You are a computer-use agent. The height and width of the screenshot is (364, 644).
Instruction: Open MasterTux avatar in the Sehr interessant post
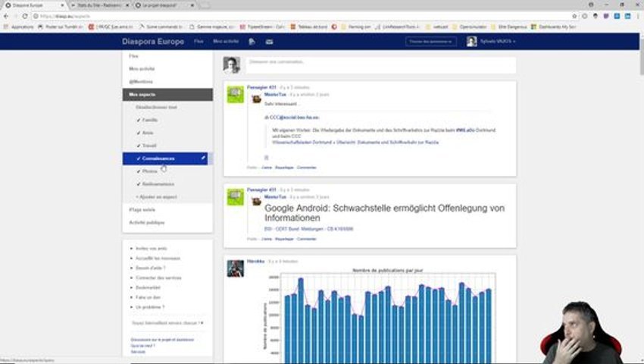click(256, 99)
